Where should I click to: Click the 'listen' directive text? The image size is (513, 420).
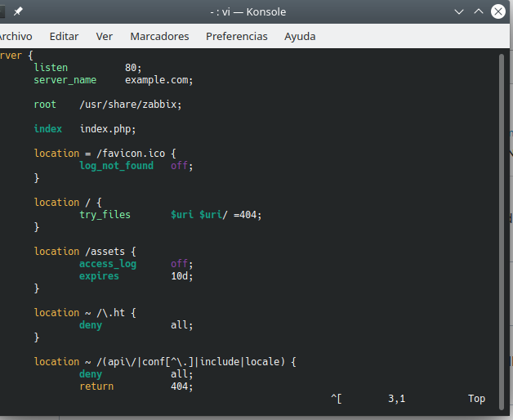pos(51,68)
